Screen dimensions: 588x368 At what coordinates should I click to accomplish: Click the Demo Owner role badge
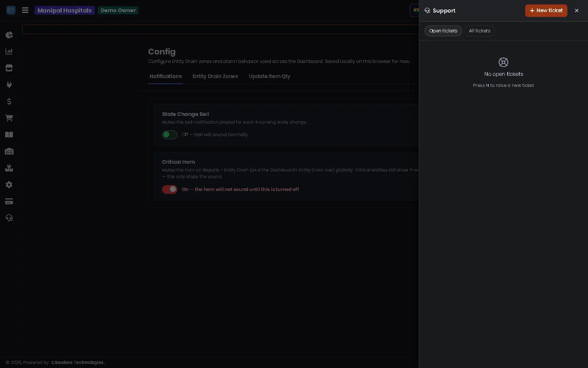pyautogui.click(x=118, y=10)
